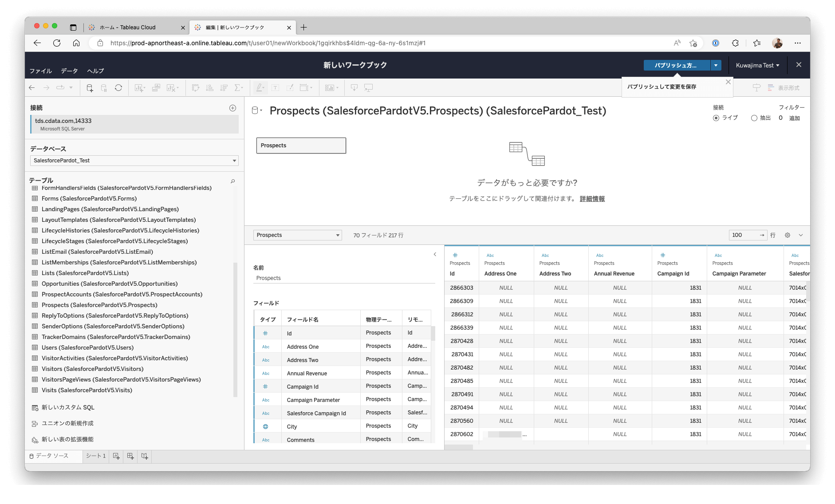Select the tds.cdata.com,14333 connection
This screenshot has width=835, height=504.
click(x=134, y=124)
